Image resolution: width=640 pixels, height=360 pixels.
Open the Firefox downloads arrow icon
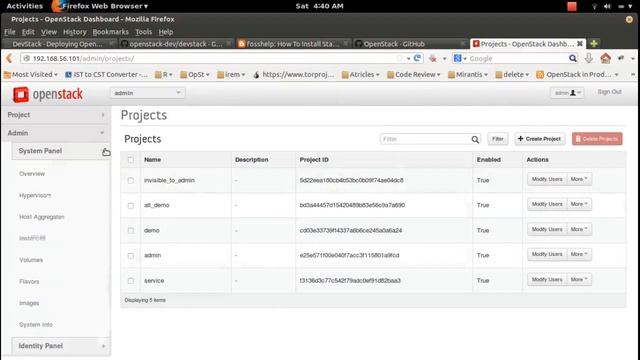(589, 58)
